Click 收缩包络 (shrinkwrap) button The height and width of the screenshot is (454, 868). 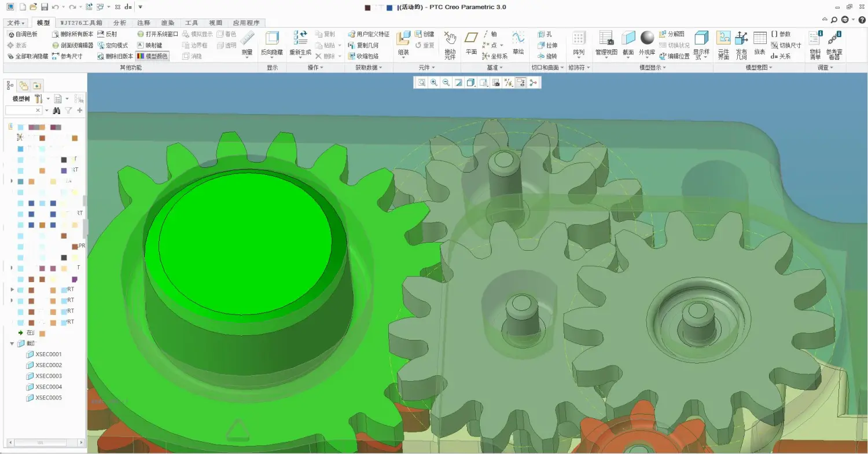click(363, 56)
